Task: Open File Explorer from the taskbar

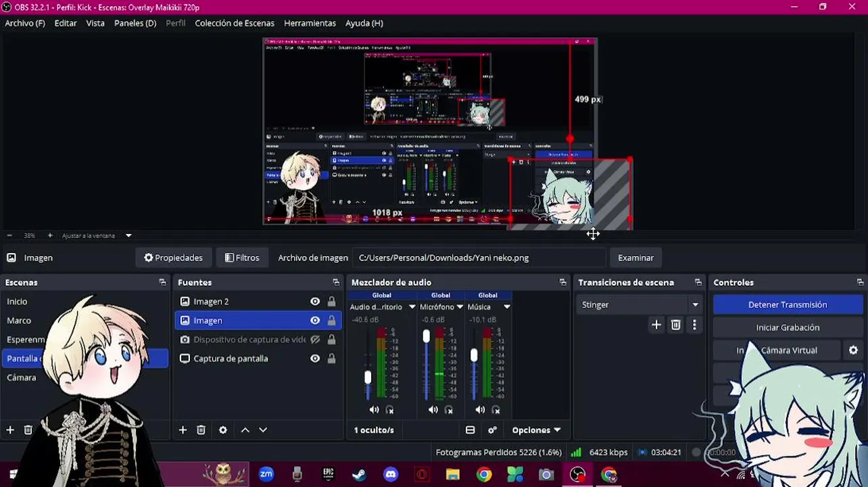Action: pyautogui.click(x=452, y=475)
